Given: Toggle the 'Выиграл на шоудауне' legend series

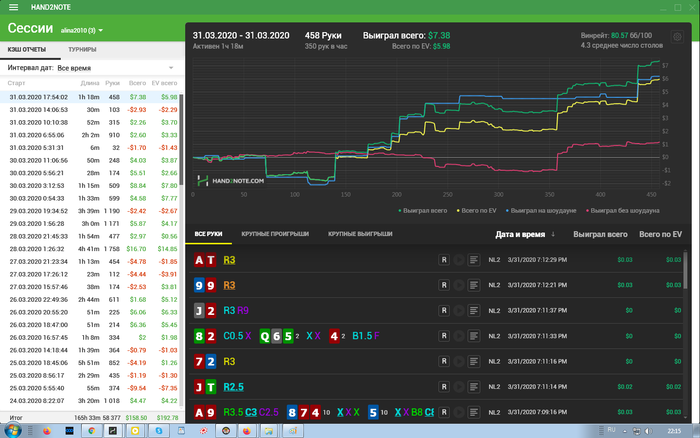Looking at the screenshot, I should [541, 210].
